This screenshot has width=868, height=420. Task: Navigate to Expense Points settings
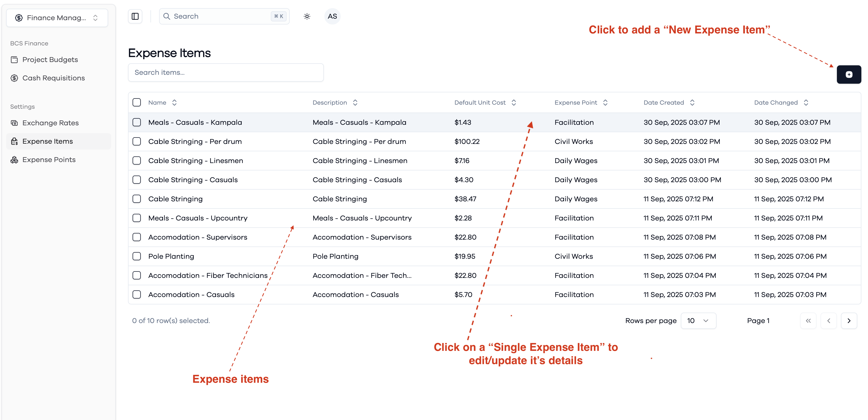coord(49,160)
